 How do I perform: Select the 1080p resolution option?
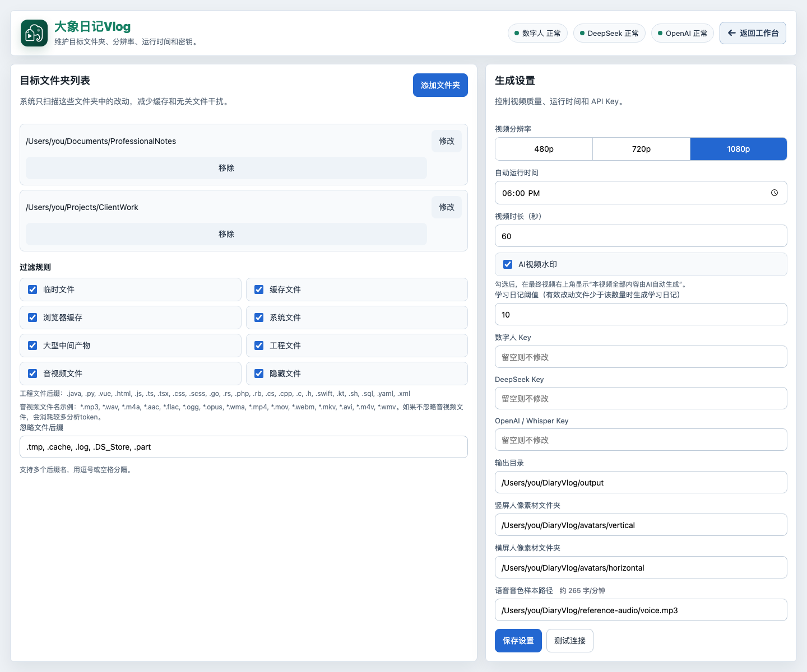739,149
